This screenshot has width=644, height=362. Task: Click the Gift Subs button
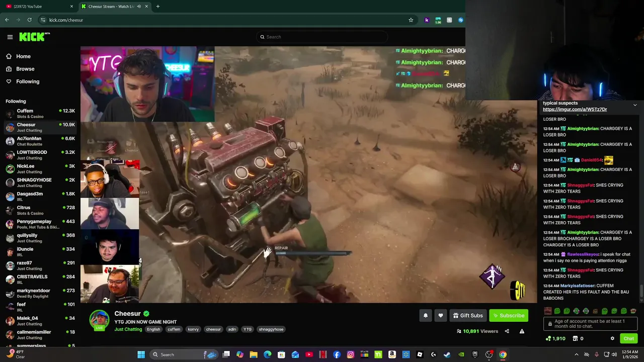point(468,315)
